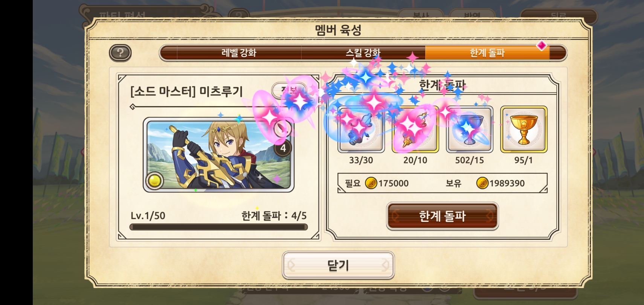Image resolution: width=644 pixels, height=305 pixels.
Task: Click the 한계 돌파 : 4/5 status text
Action: [x=274, y=216]
